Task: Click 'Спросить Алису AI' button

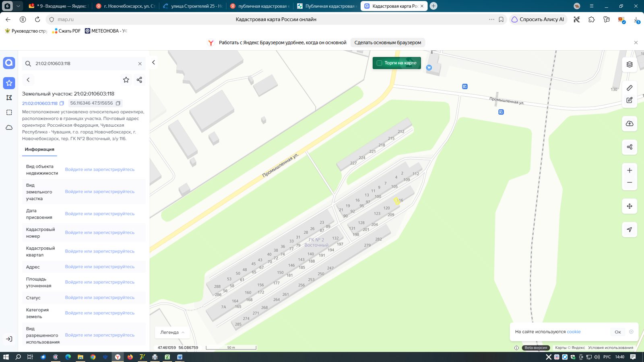Action: pos(538,19)
